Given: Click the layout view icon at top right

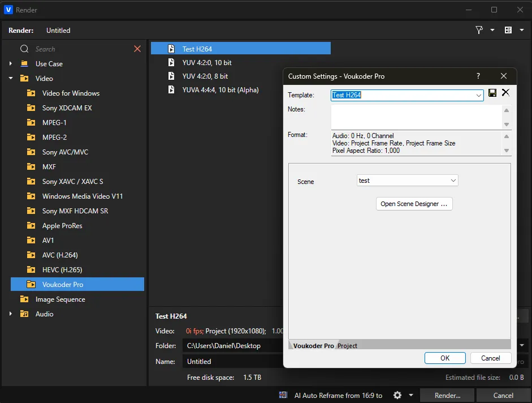Looking at the screenshot, I should point(508,30).
